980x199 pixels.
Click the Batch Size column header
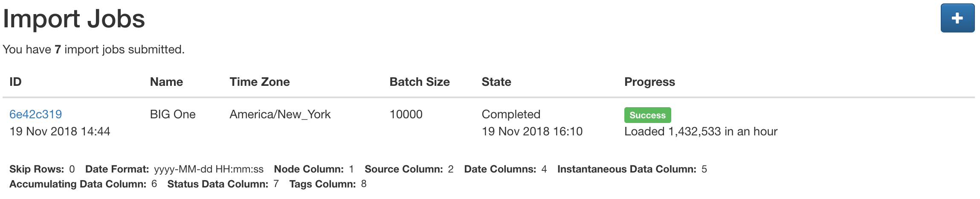point(420,82)
